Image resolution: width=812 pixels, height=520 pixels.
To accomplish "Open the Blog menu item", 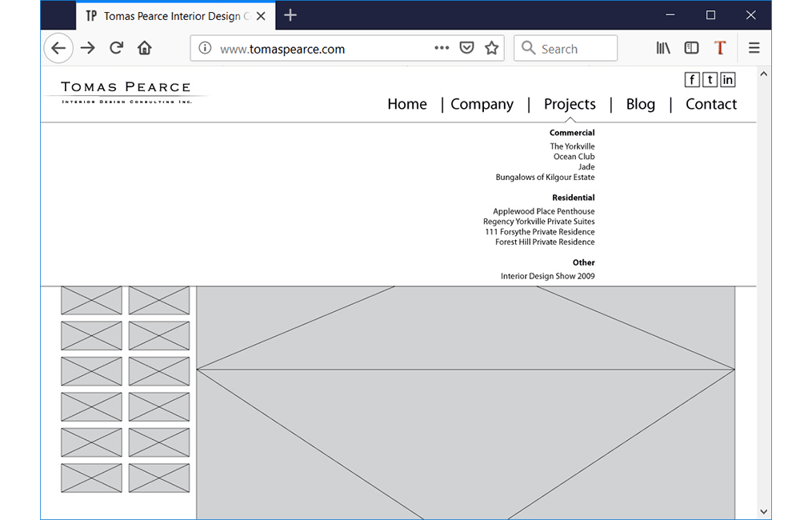I will (641, 104).
